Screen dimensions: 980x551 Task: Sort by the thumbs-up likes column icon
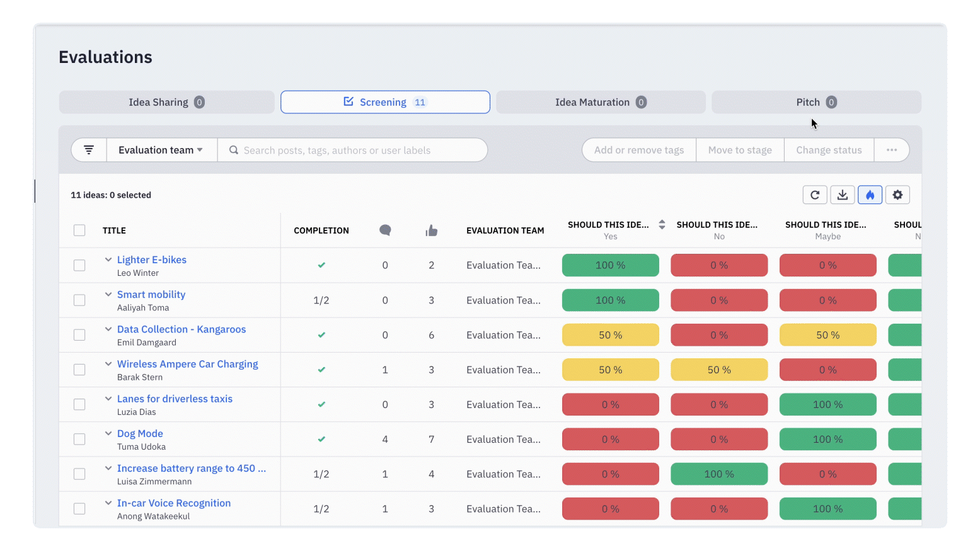(x=431, y=230)
